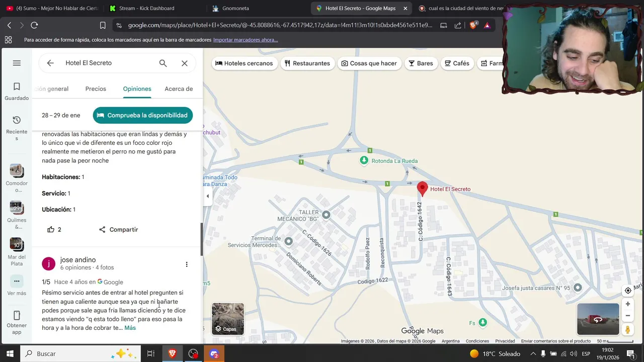Viewport: 644px width, 362px height.
Task: Collapse the side panel arrow
Action: point(207,196)
